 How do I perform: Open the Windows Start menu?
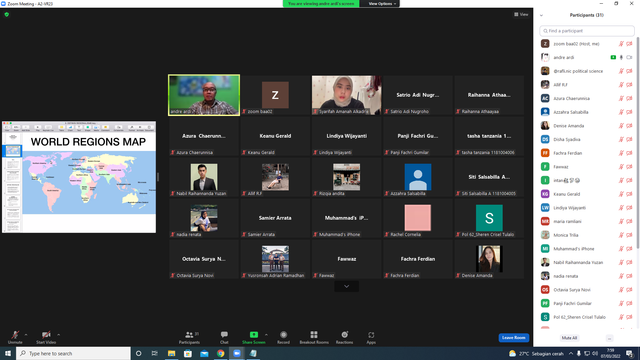(x=8, y=353)
